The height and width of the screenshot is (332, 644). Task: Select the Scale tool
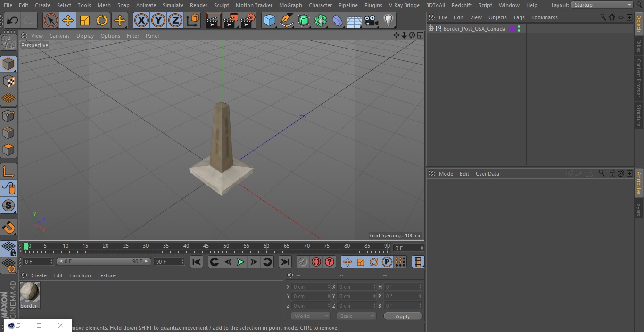click(85, 20)
